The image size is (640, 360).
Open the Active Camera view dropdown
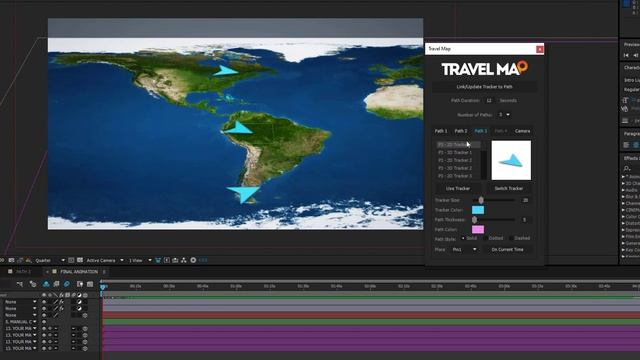pos(104,260)
